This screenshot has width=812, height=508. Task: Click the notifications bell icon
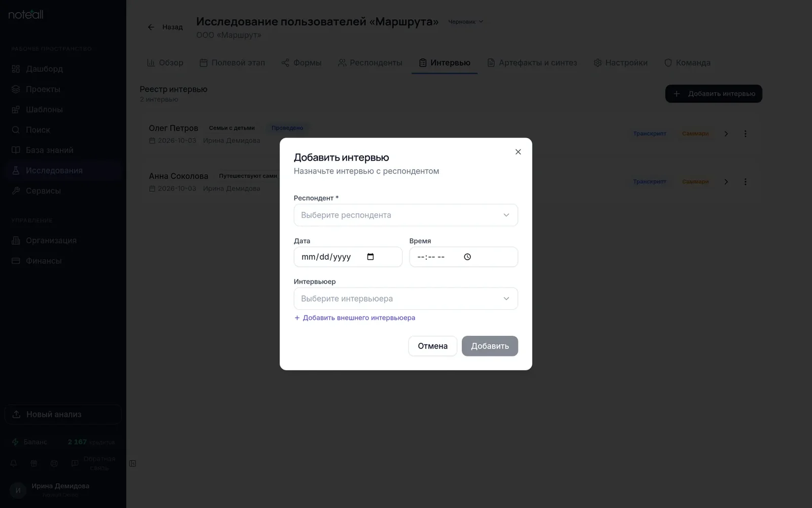pyautogui.click(x=14, y=463)
